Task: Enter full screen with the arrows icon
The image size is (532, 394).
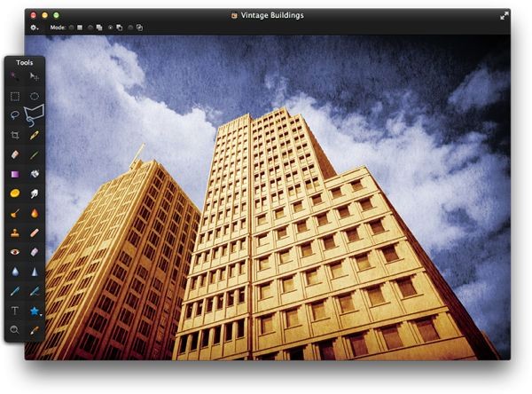Action: click(x=505, y=16)
